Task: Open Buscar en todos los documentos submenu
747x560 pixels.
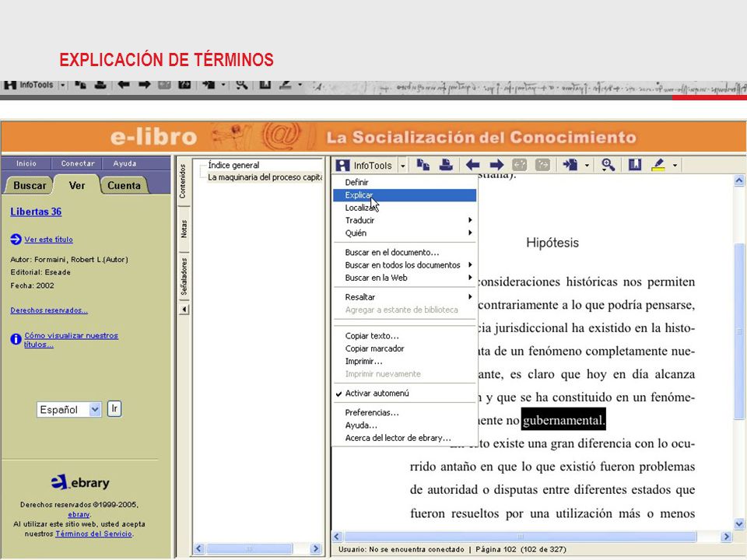Action: point(405,265)
